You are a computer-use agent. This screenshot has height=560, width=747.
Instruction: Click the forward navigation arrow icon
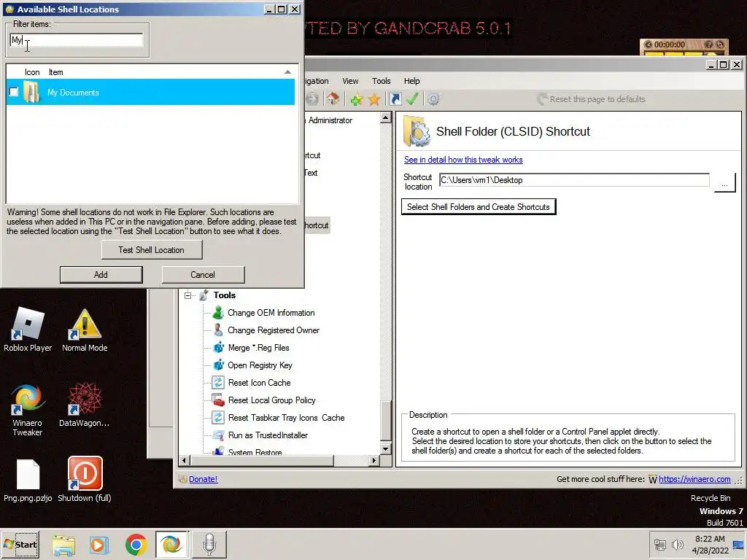click(x=312, y=99)
